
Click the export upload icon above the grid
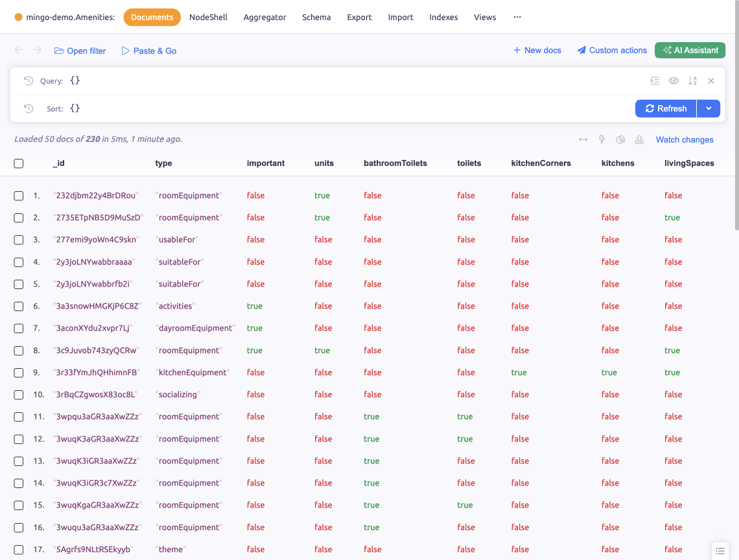[x=639, y=139]
